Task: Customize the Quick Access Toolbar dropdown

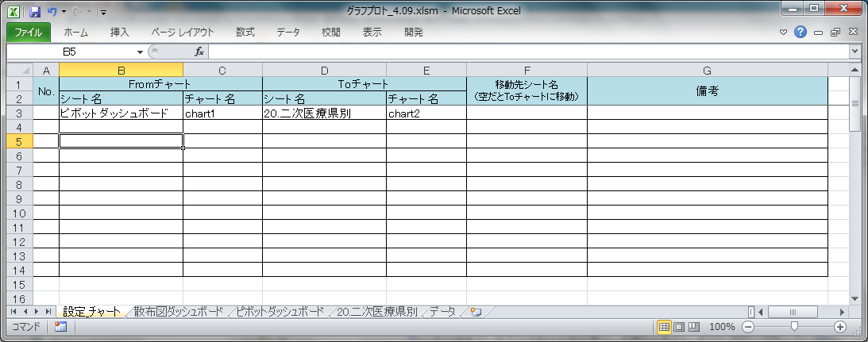Action: [x=104, y=12]
